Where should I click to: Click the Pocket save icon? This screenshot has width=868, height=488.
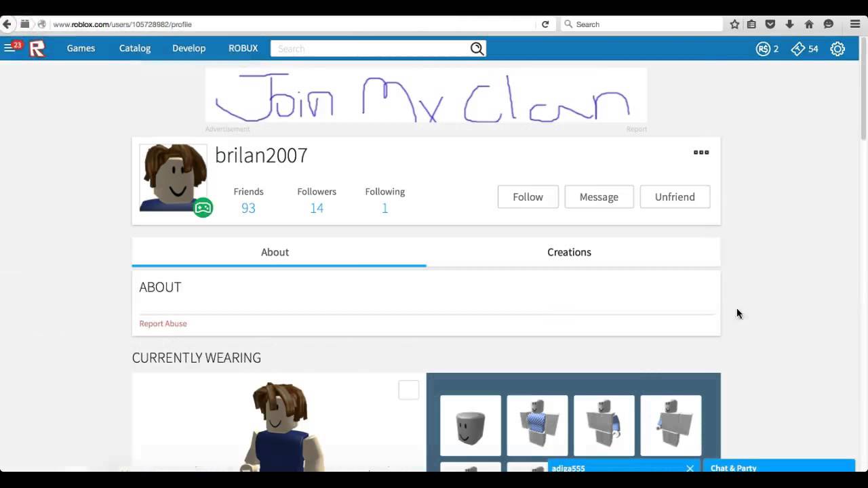(x=770, y=24)
